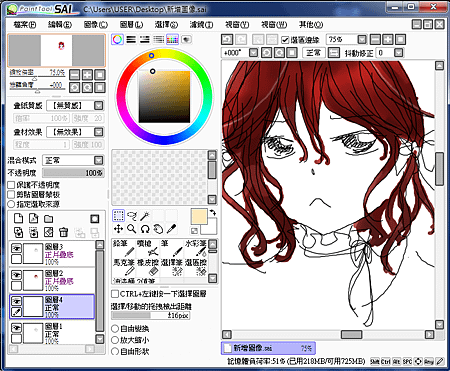The width and height of the screenshot is (450, 371).
Task: Select 自由變換 radio button
Action: [115, 329]
